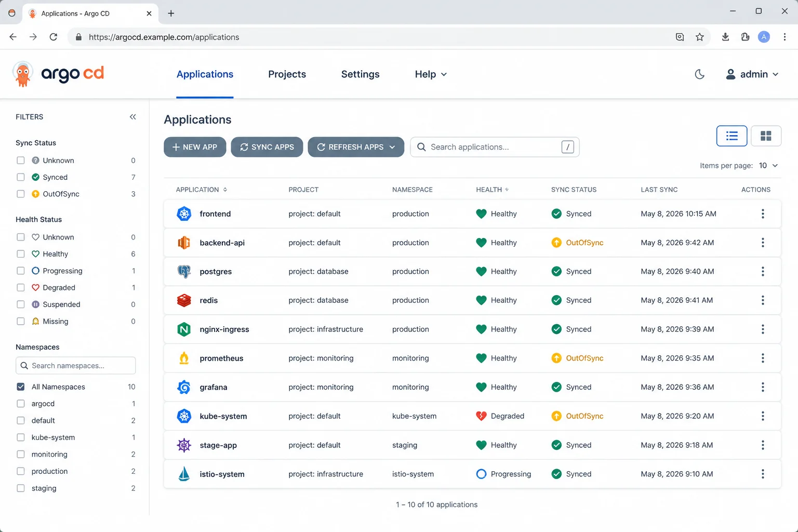Click the prometheus flame icon

[x=184, y=358]
